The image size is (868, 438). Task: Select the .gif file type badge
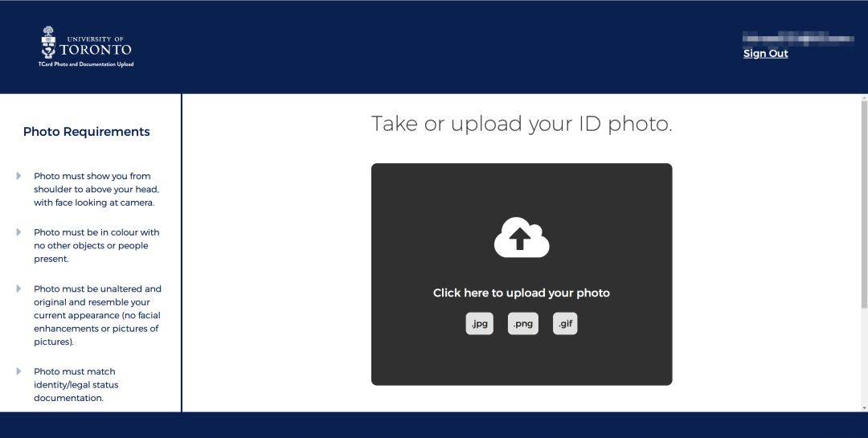[565, 323]
